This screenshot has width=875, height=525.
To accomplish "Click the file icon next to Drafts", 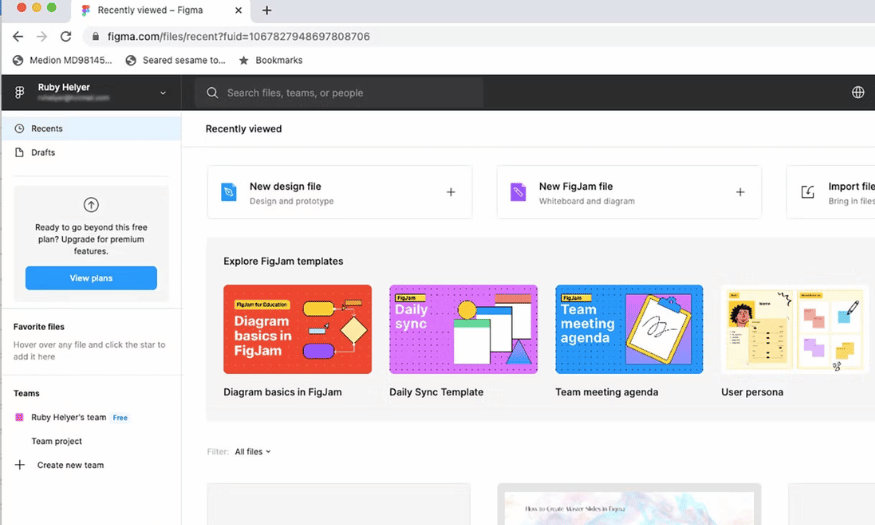I will point(20,152).
